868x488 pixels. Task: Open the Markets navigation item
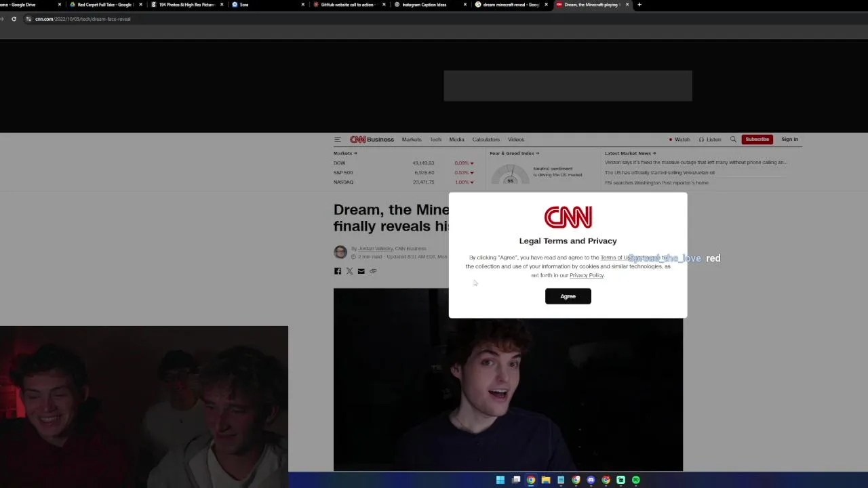pyautogui.click(x=412, y=140)
